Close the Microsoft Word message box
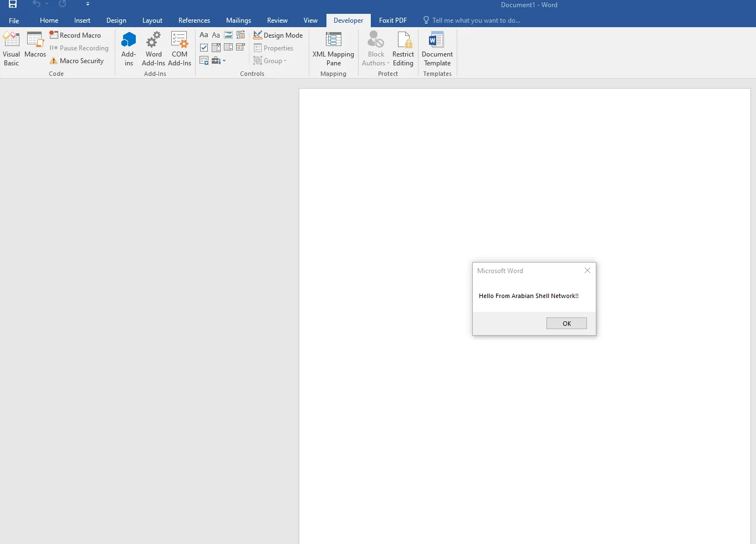The image size is (756, 544). click(x=588, y=270)
